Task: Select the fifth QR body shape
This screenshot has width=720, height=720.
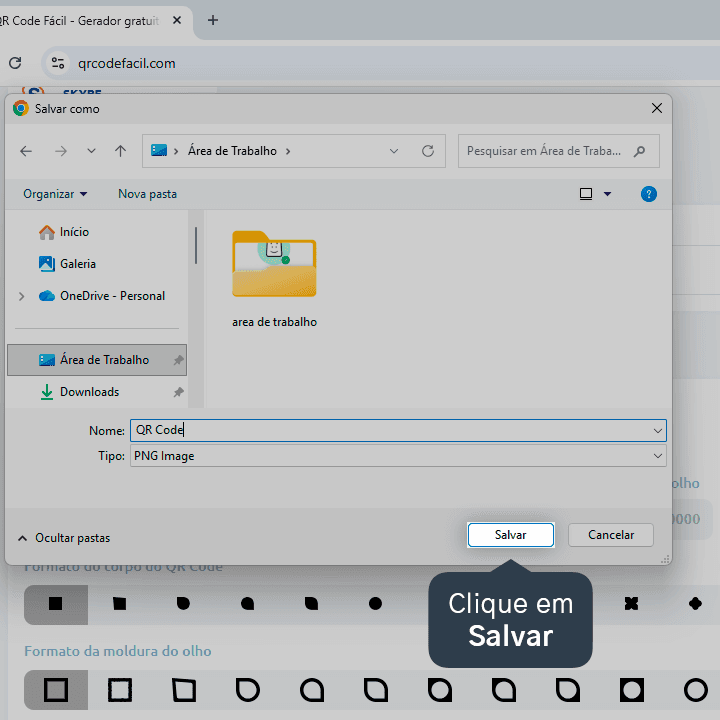Action: (311, 604)
